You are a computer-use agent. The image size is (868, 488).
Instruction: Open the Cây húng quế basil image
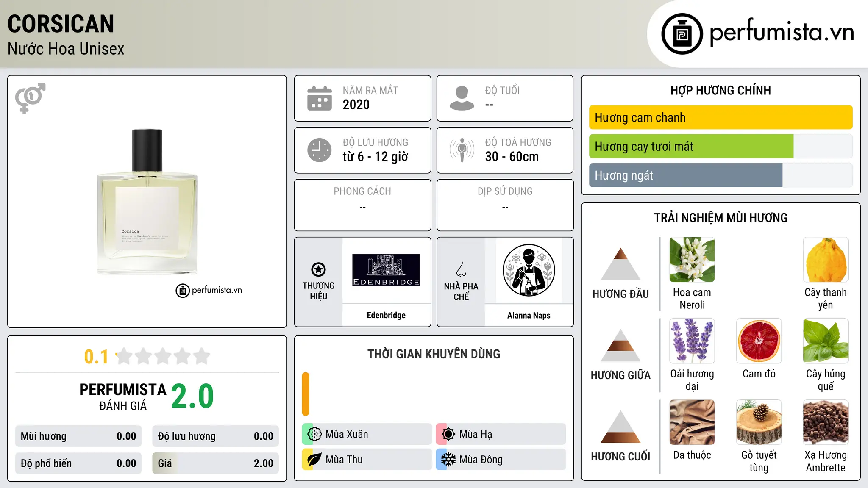pos(826,341)
